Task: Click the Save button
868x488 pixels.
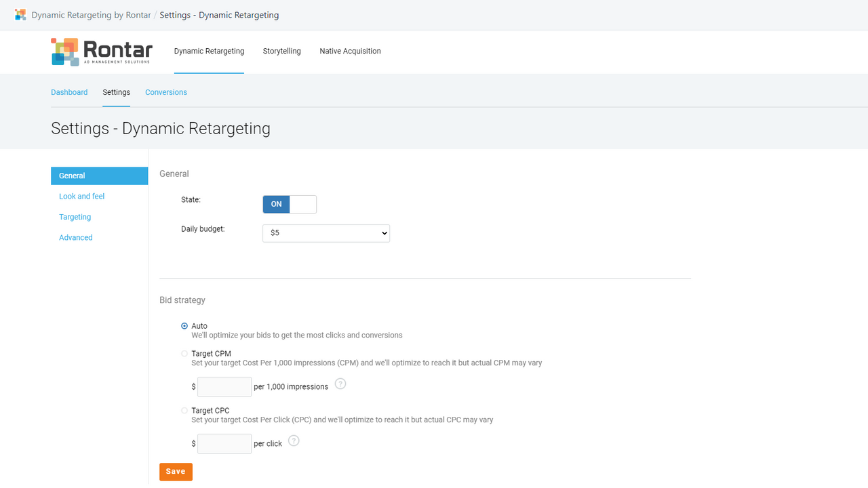Action: 176,471
